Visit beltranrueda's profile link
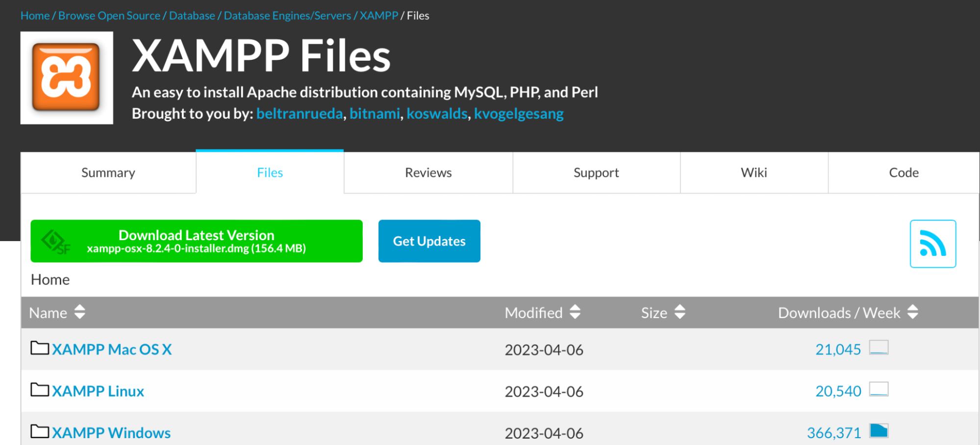Image resolution: width=980 pixels, height=445 pixels. pos(300,114)
